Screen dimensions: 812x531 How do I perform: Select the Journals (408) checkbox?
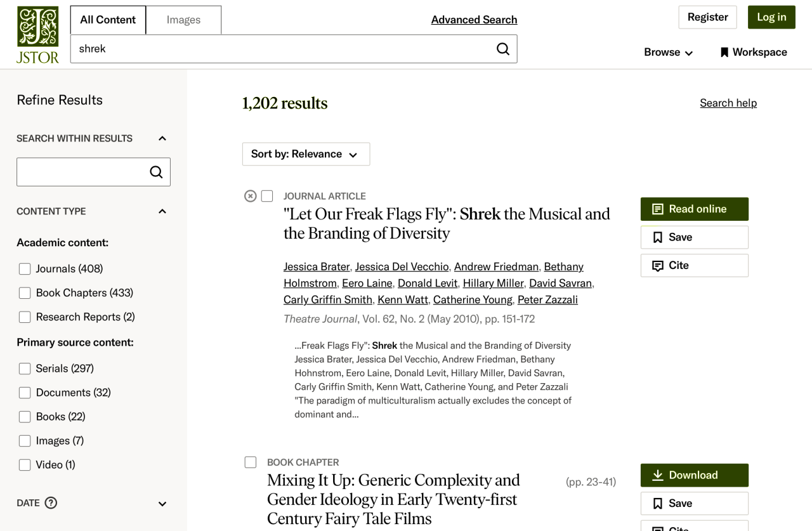(25, 269)
